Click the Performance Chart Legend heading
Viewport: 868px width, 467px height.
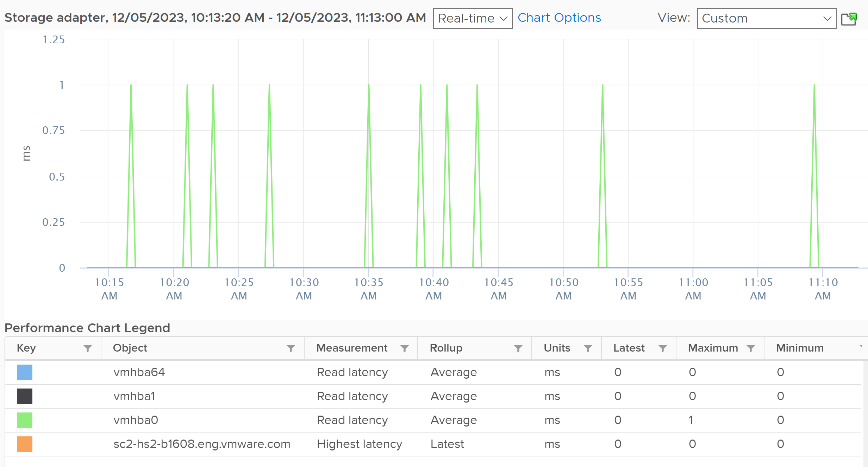click(87, 328)
